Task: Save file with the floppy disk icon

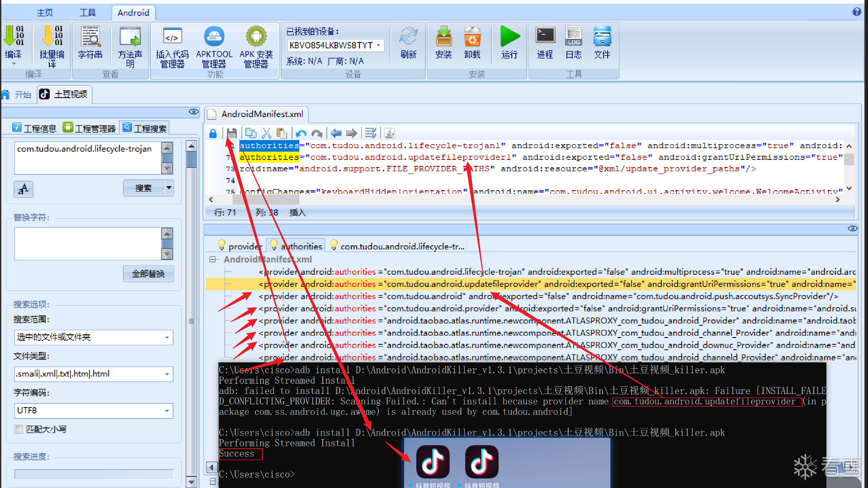Action: tap(232, 133)
